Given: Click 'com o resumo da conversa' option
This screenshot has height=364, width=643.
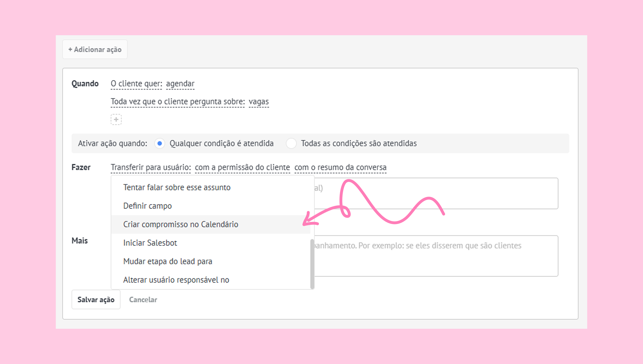Looking at the screenshot, I should 340,167.
